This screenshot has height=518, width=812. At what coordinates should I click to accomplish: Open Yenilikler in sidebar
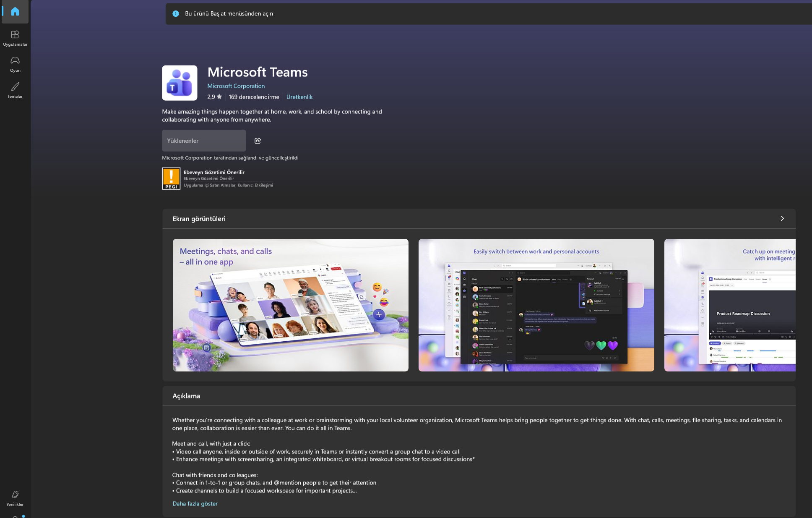tap(15, 498)
